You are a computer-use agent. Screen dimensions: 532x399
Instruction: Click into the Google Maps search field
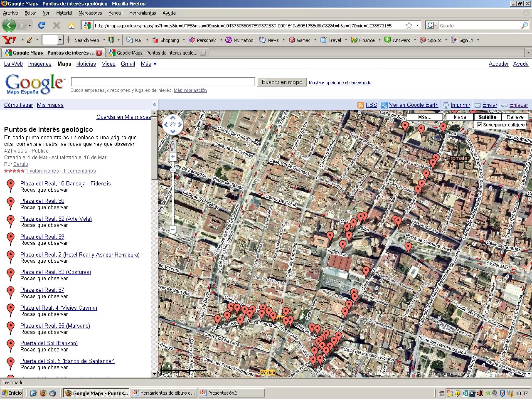(163, 82)
